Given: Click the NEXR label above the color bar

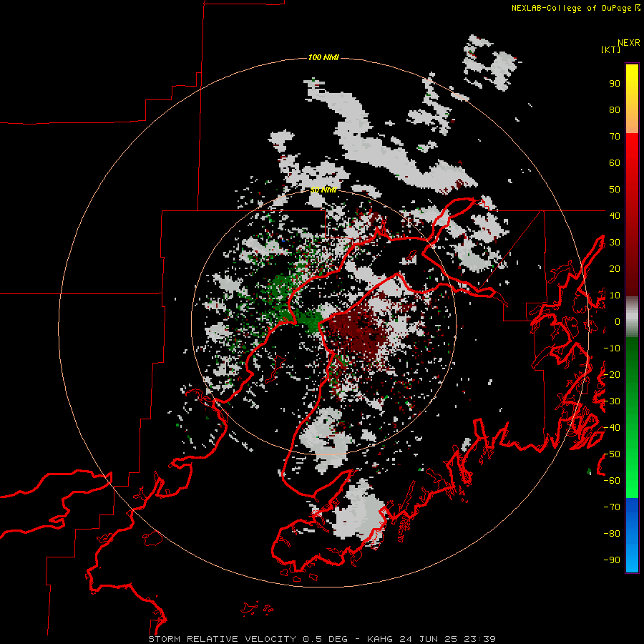Looking at the screenshot, I should (628, 43).
